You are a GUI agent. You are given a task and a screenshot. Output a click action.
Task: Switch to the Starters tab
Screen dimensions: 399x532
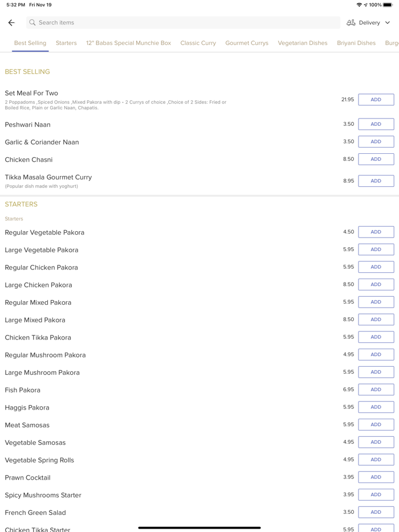tap(66, 43)
